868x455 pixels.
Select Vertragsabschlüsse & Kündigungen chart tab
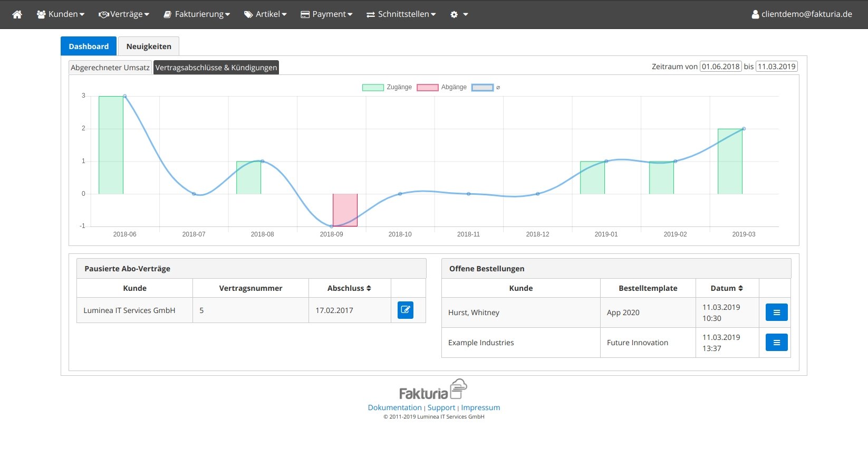216,68
